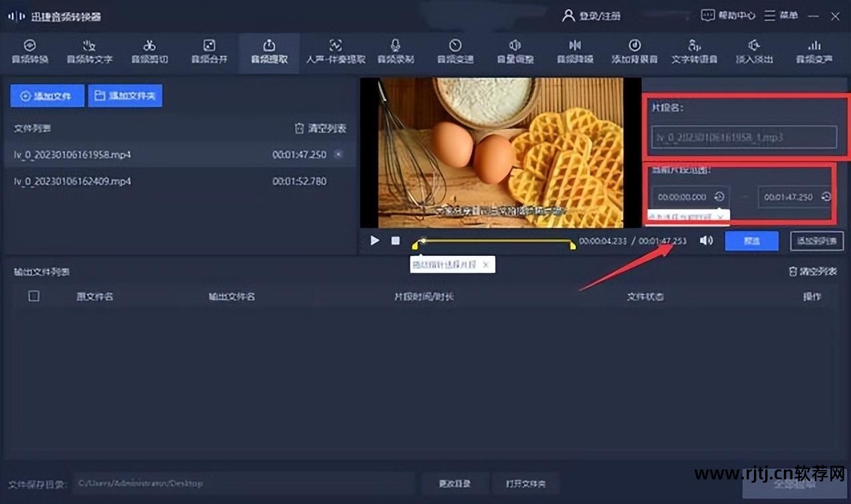This screenshot has height=504, width=851.
Task: Play the video preview
Action: (x=375, y=241)
